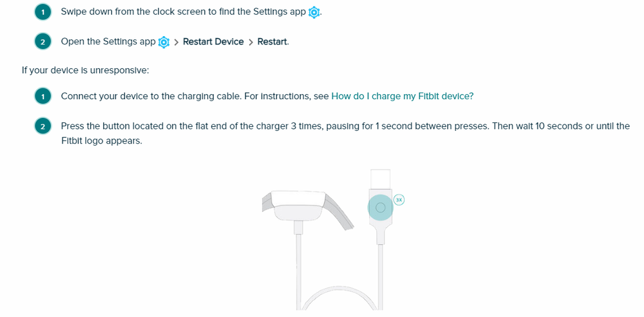Viewport: 644px width, 317px height.
Task: Click step 2 badge beside 'Press the button located'
Action: click(43, 126)
